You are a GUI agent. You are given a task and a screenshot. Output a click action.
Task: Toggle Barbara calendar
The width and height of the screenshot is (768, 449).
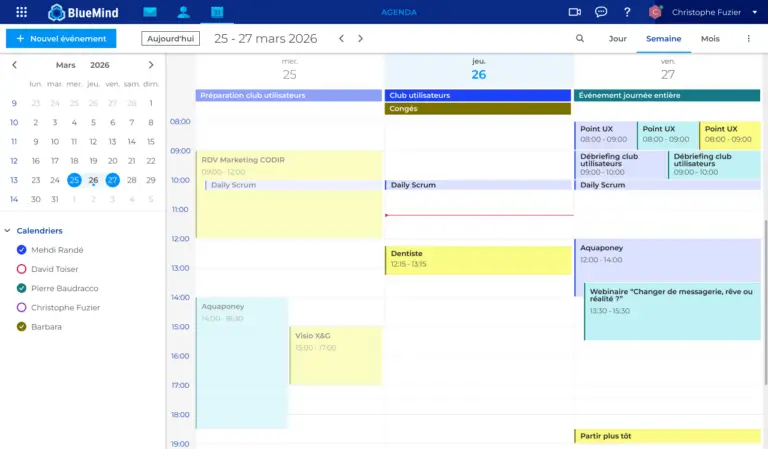pos(22,327)
